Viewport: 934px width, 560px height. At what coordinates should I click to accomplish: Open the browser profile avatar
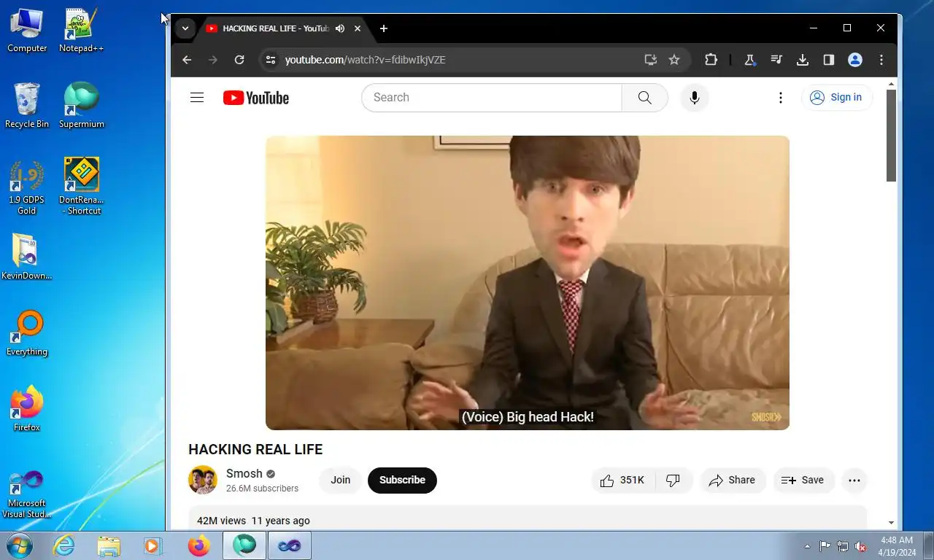(855, 60)
